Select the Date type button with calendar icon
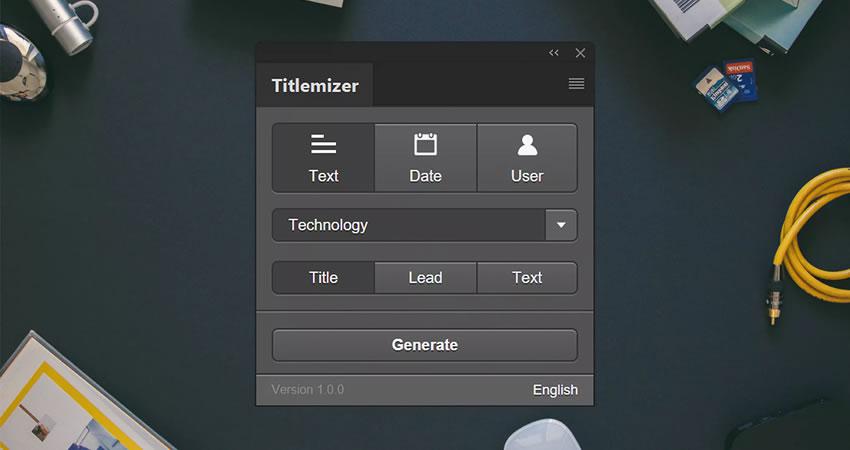The height and width of the screenshot is (450, 850). click(426, 158)
